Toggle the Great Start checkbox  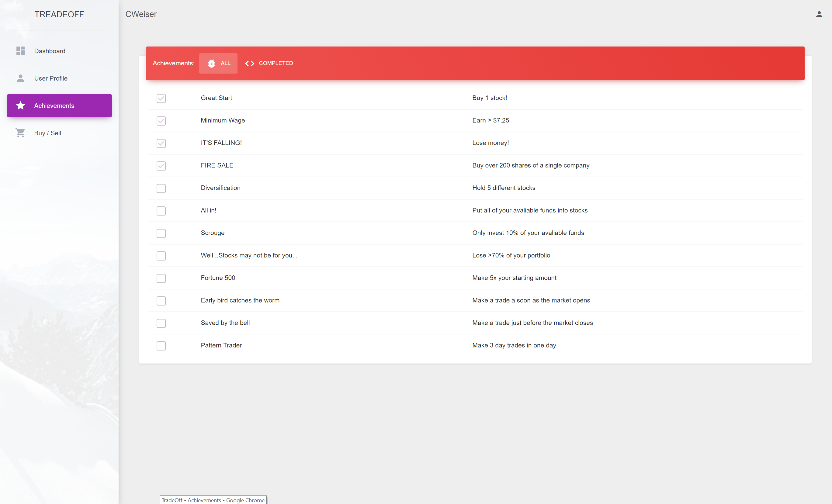click(x=161, y=98)
